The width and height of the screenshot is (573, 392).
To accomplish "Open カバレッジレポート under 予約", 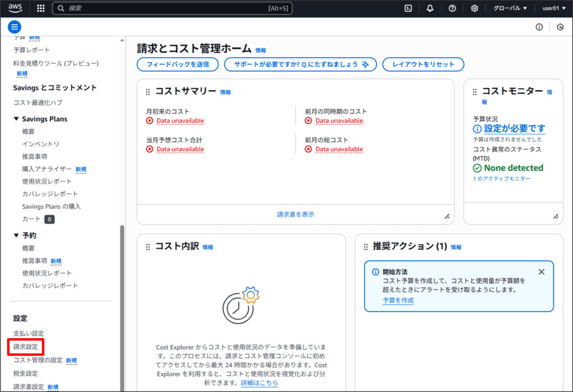I will (x=50, y=285).
